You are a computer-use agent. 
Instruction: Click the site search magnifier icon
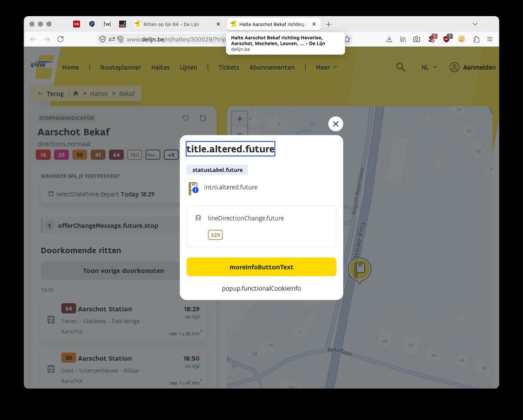point(400,67)
